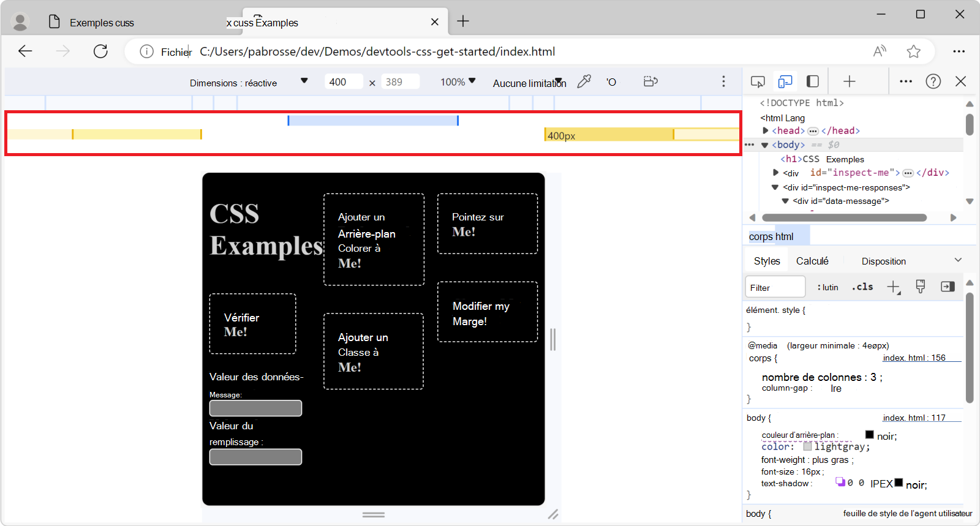The image size is (980, 526).
Task: Rotate the device viewport
Action: pyautogui.click(x=650, y=81)
